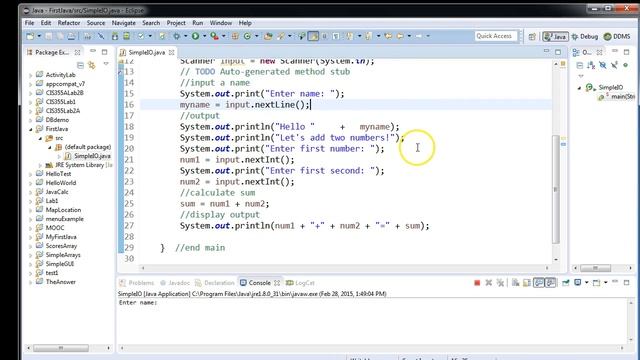Minimize the Package Explorer panel
This screenshot has width=640, height=360.
pos(93,52)
